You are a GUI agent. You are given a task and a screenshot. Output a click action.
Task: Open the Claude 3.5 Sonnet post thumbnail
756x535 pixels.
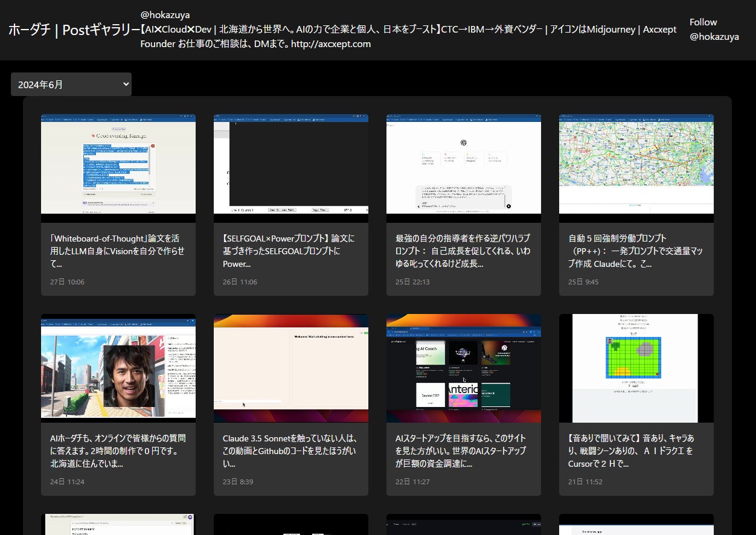click(291, 368)
